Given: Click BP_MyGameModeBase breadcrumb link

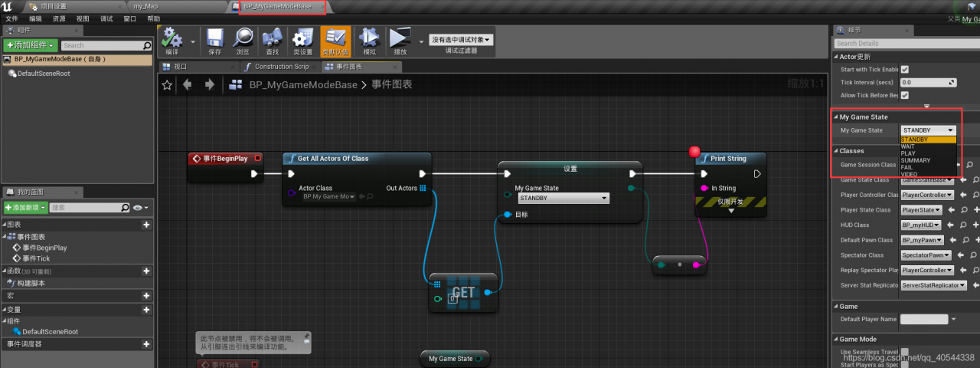Looking at the screenshot, I should 303,85.
